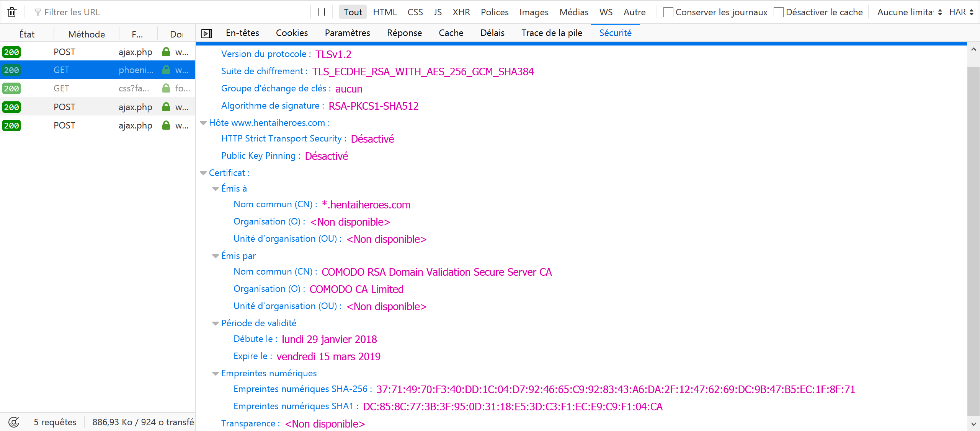The width and height of the screenshot is (980, 431).
Task: Click the trash icon to clear requests
Action: [12, 12]
